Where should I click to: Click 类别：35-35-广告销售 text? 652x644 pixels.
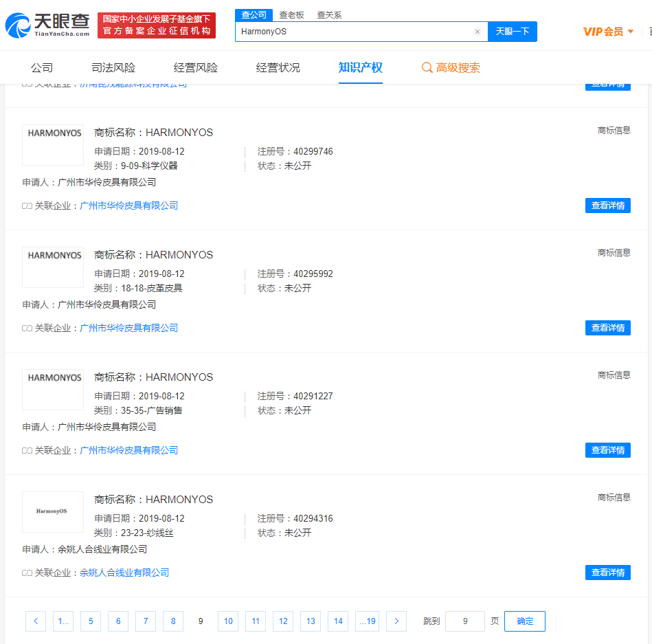pos(138,410)
